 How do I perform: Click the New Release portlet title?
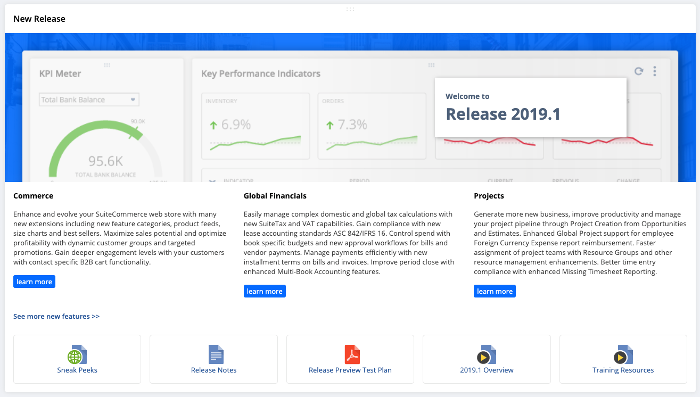pos(39,19)
